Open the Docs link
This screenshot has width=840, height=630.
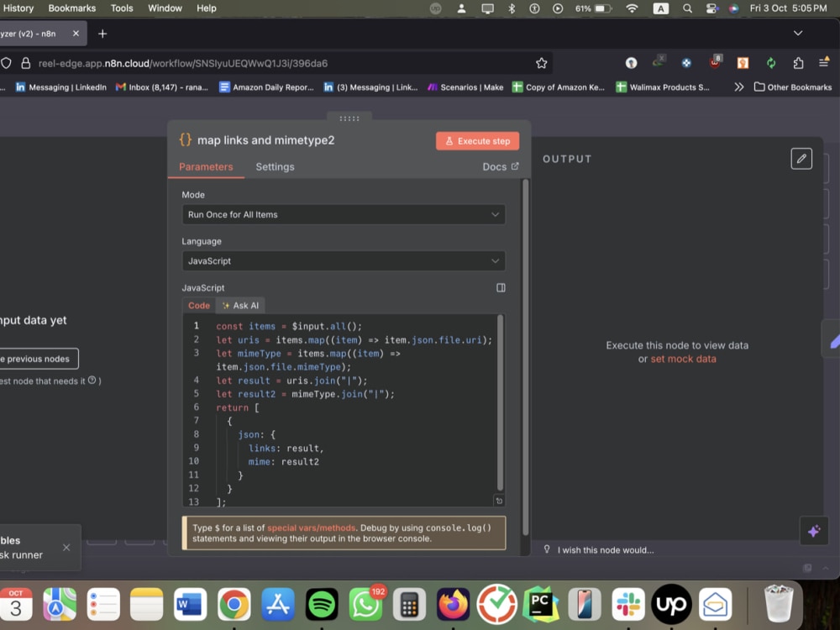coord(501,166)
